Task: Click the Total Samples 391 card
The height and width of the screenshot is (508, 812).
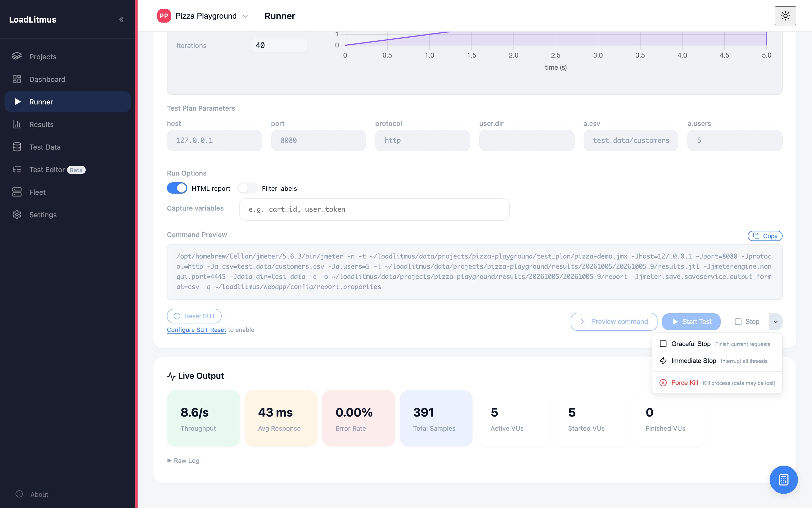Action: click(x=436, y=418)
